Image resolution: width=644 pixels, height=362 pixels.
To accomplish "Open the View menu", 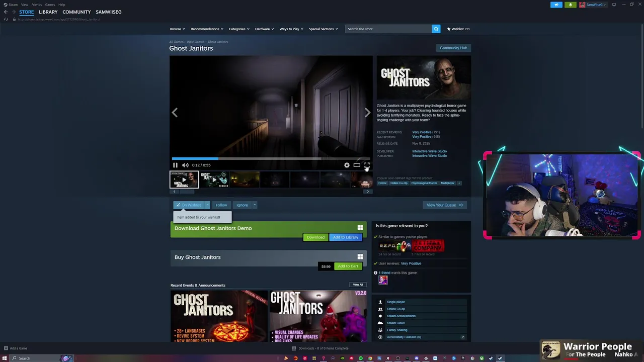I will tap(24, 5).
